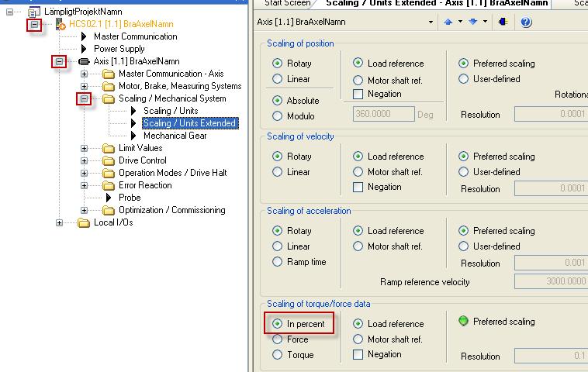The width and height of the screenshot is (588, 372).
Task: Enable Negation checkbox under Scaling of position
Action: coord(358,94)
